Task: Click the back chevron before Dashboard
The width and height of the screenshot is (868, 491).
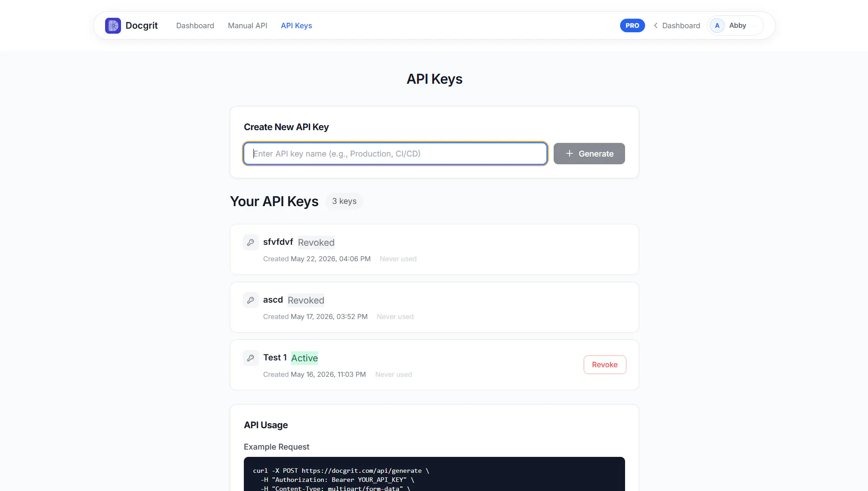Action: (x=656, y=25)
